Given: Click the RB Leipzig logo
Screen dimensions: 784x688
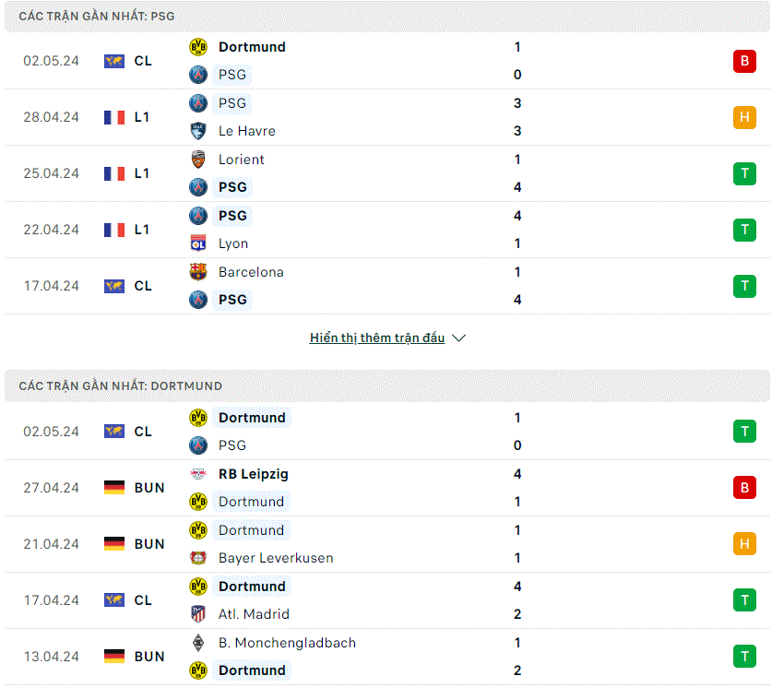Looking at the screenshot, I should coord(198,474).
